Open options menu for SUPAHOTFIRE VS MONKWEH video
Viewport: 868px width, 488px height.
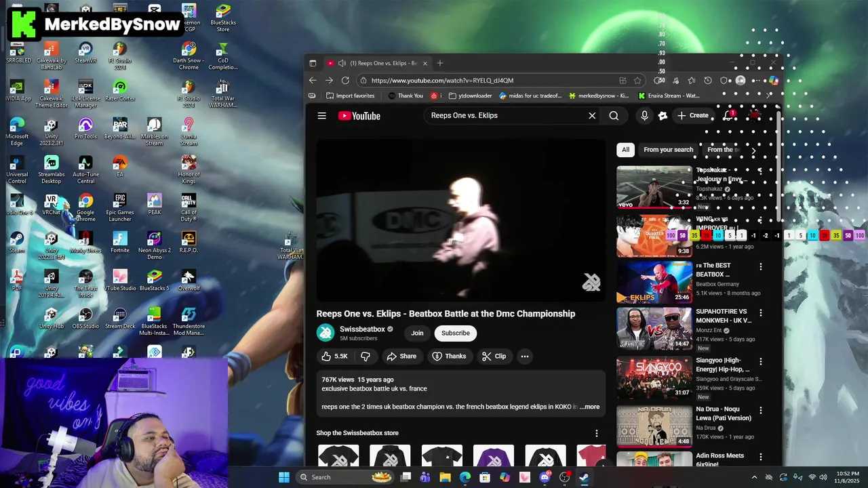761,313
